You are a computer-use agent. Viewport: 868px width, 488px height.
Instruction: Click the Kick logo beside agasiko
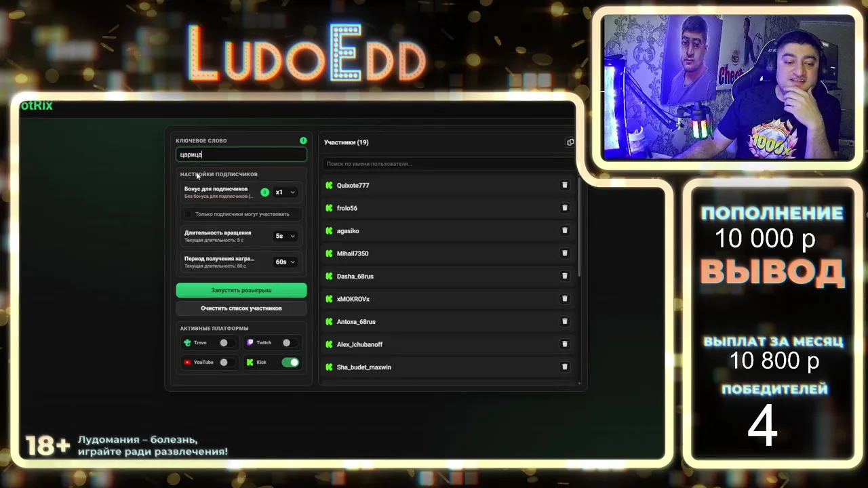point(329,230)
